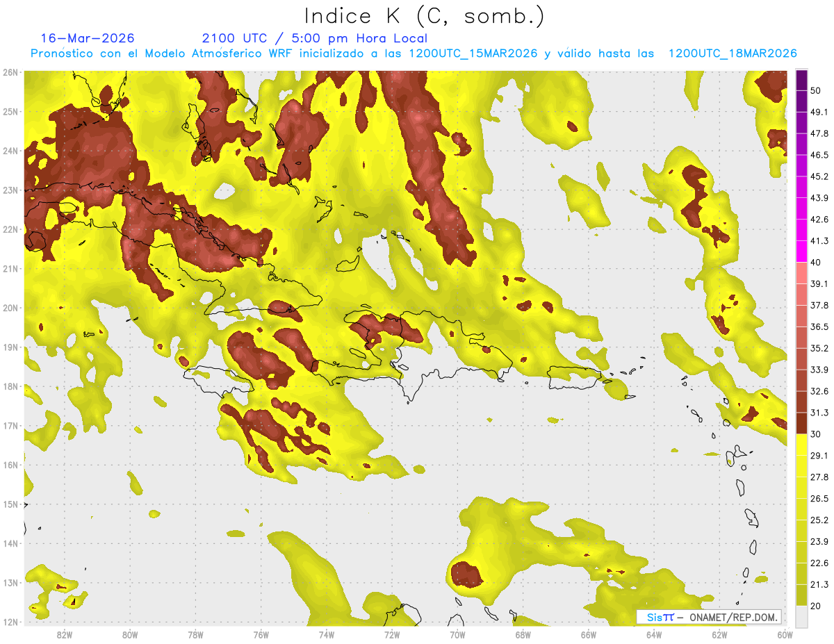Click the colorbar value 49.1
This screenshot has width=834, height=644.
[819, 112]
